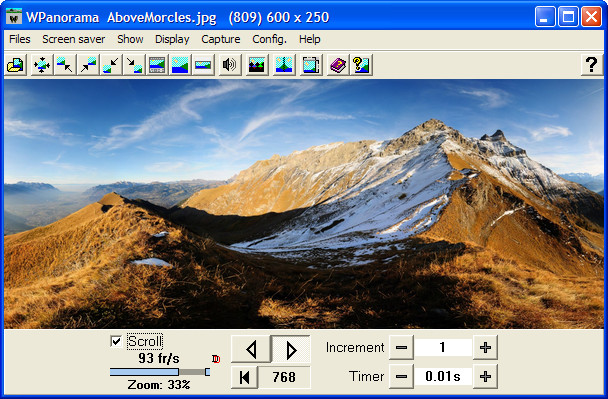Open the Screen saver menu
The width and height of the screenshot is (608, 399).
(x=74, y=39)
